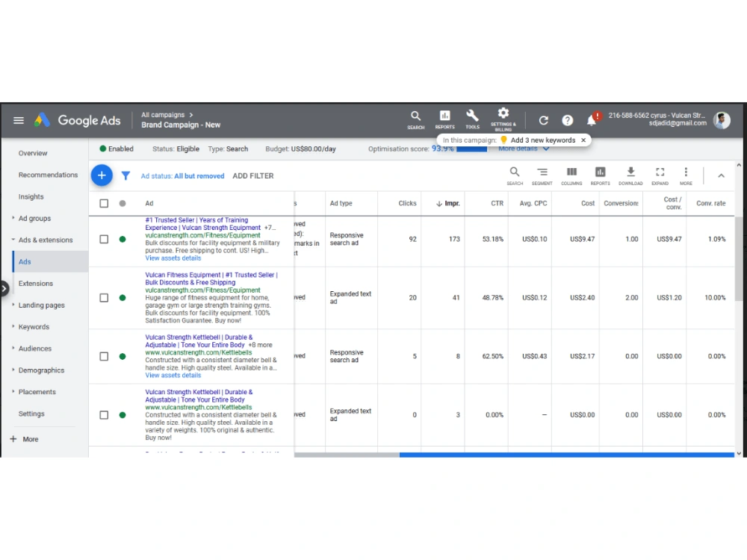The image size is (747, 560).
Task: Tick checkbox for Vulcan Fitness Equipment ad
Action: (104, 298)
